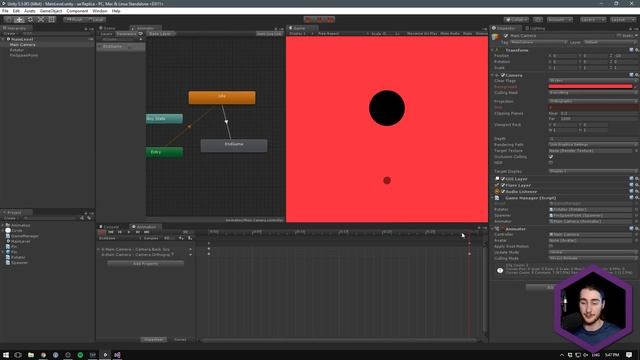Select the Move tool in toolbar

tap(19, 19)
